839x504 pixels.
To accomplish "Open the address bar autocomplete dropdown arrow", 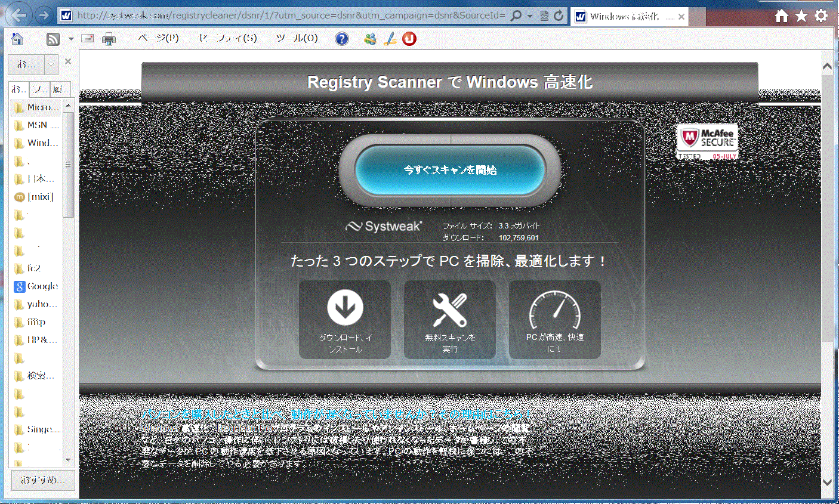I will coord(530,16).
